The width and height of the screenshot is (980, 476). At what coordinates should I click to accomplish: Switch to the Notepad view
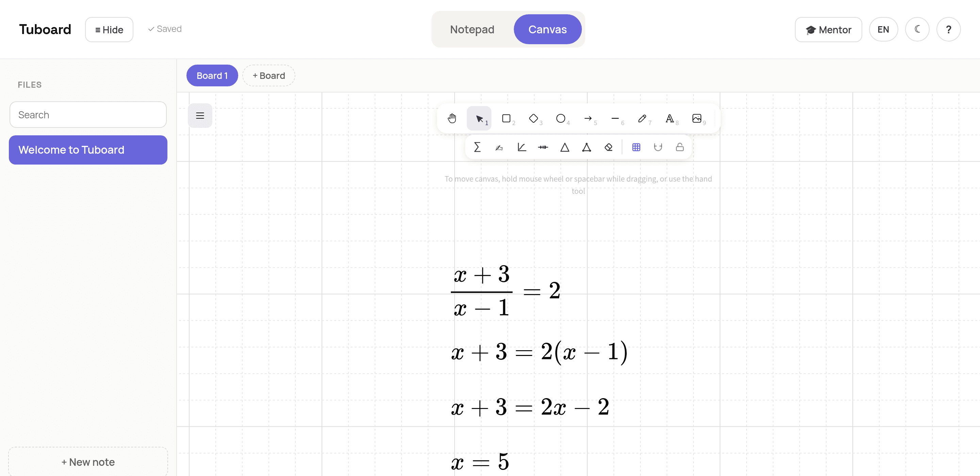[472, 29]
